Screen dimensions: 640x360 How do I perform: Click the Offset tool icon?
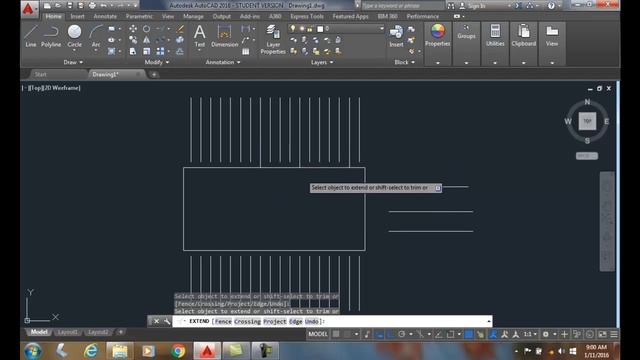tap(180, 51)
